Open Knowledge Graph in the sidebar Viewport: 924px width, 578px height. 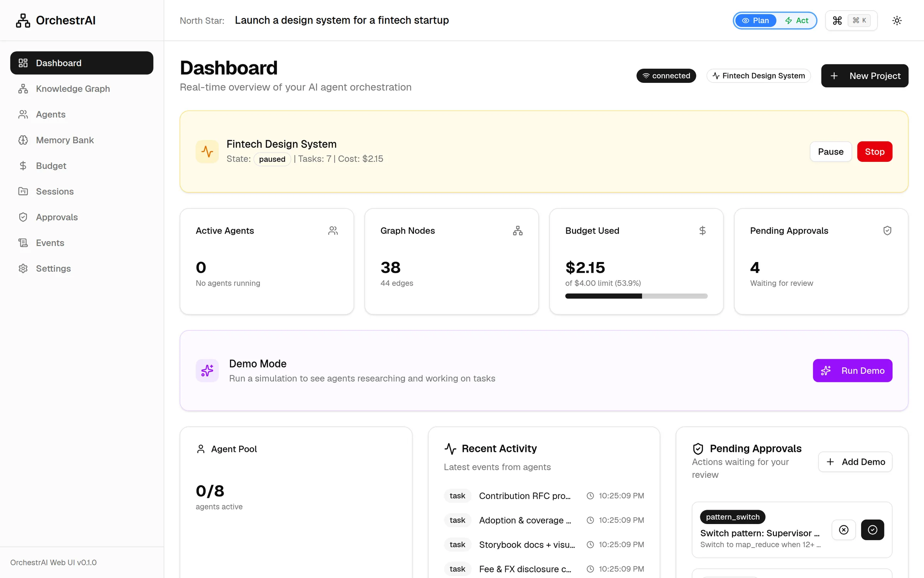click(x=82, y=89)
